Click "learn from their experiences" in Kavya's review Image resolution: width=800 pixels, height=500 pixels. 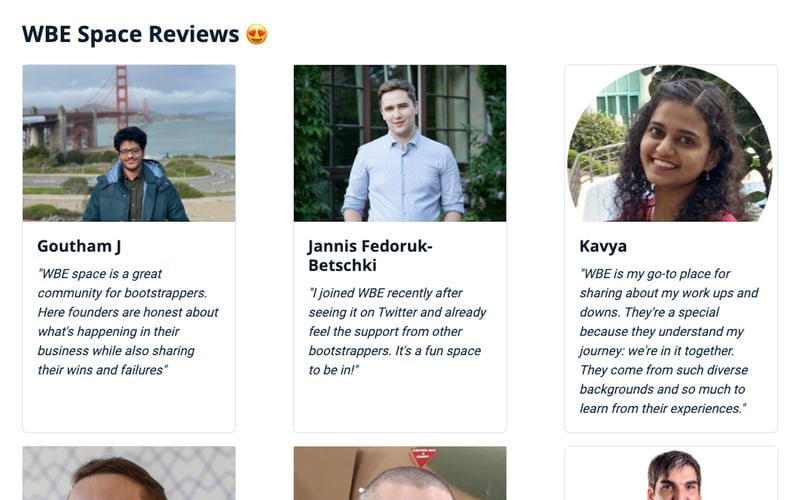662,408
